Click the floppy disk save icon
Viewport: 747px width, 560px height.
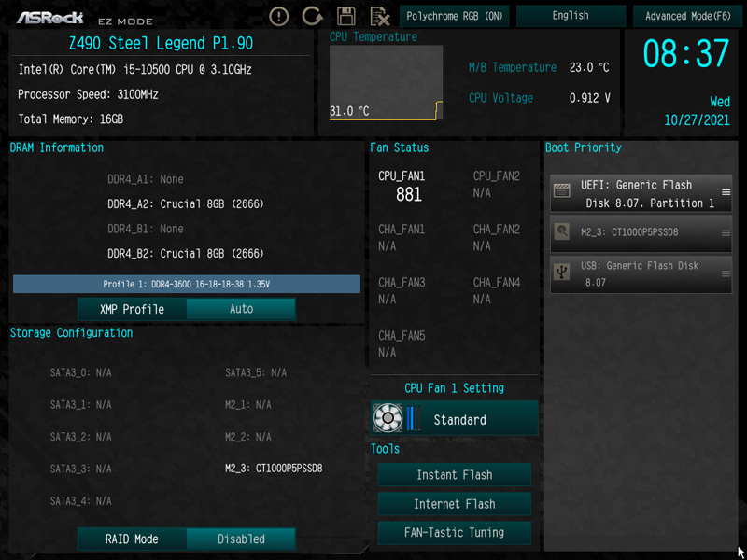(x=346, y=17)
